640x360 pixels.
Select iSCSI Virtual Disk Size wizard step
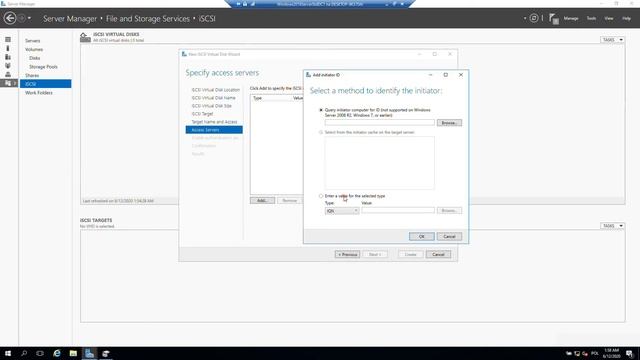(211, 106)
